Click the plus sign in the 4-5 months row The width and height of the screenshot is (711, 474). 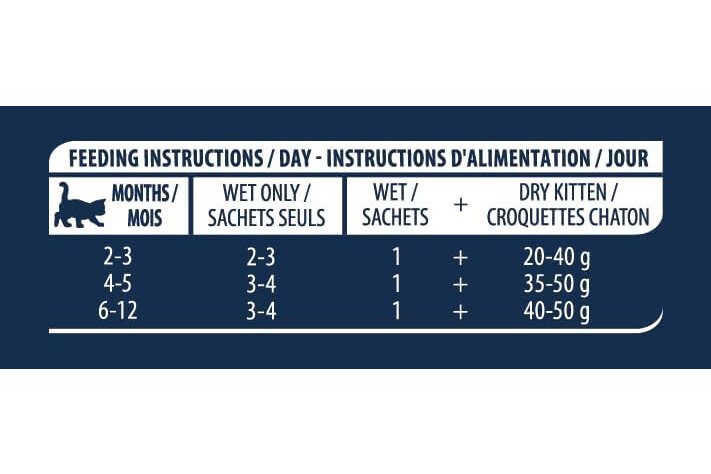pos(460,285)
